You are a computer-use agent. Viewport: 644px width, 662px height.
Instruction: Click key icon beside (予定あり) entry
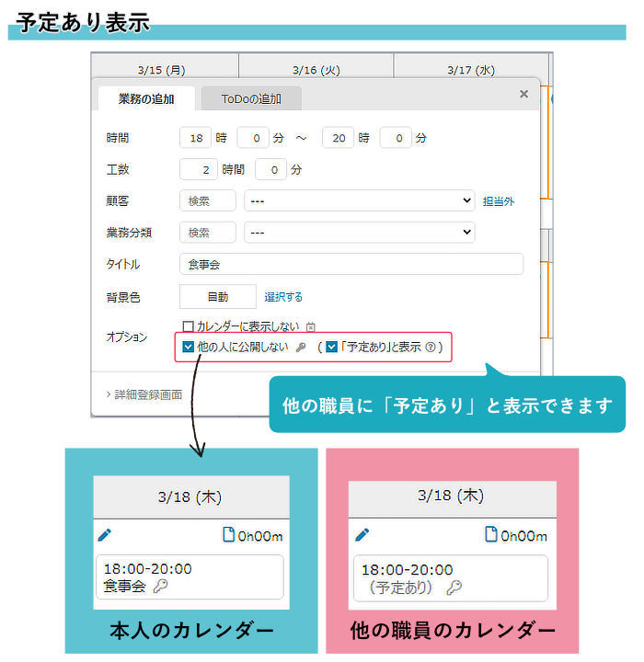pos(453,587)
